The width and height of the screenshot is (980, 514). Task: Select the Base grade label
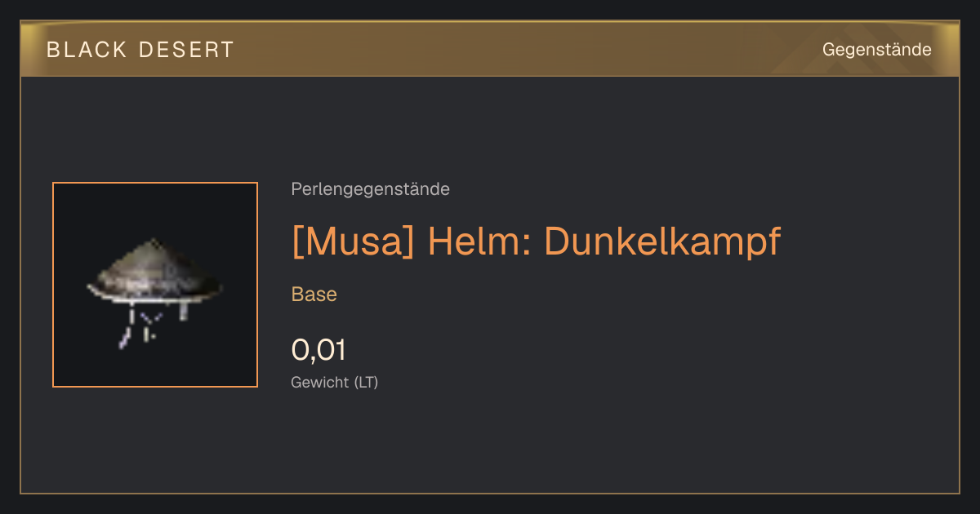[x=314, y=295]
